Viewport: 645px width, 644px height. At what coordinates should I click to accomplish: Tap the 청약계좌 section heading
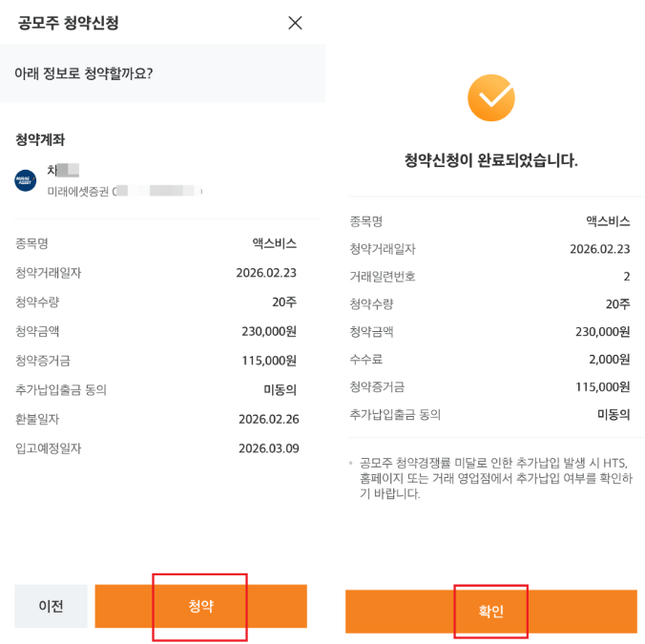(40, 139)
